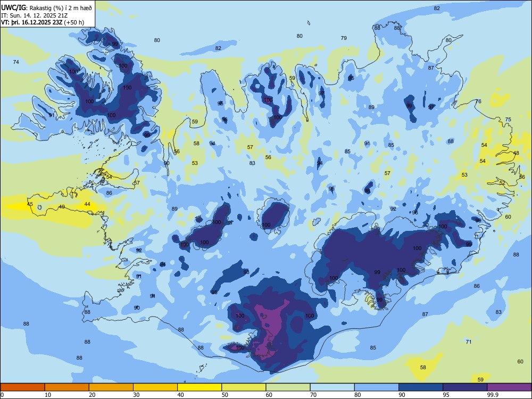Select the '75' value near the east coast
The height and width of the screenshot is (399, 532).
508,119
